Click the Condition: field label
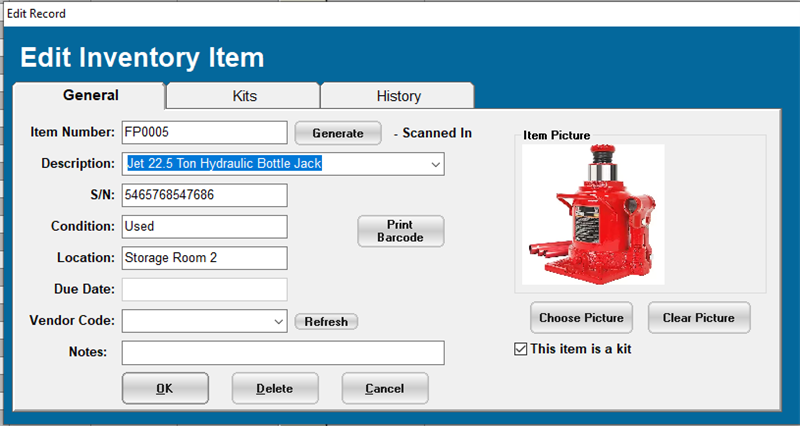This screenshot has width=800, height=426. pos(83,226)
